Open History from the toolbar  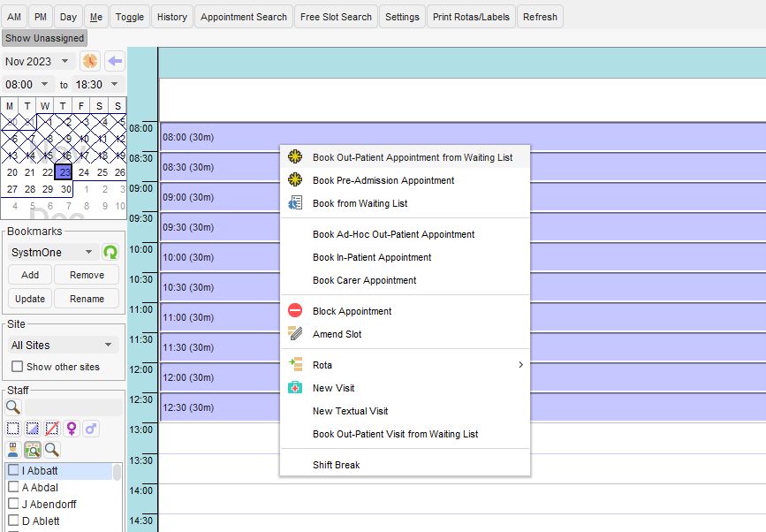pos(172,17)
